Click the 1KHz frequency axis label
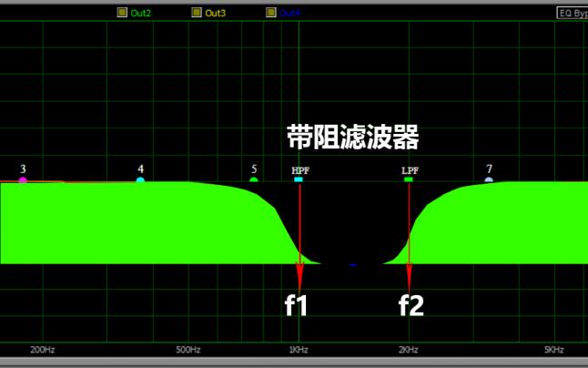This screenshot has height=368, width=588. [299, 350]
